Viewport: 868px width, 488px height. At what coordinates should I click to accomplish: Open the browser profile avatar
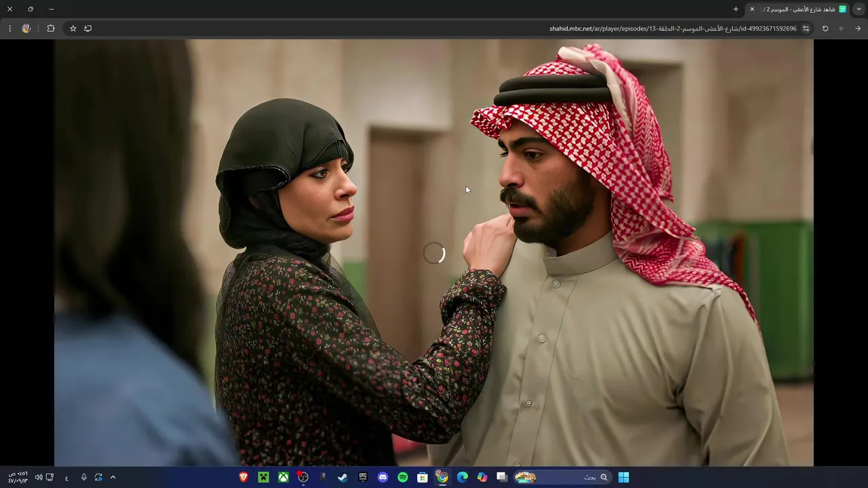click(26, 28)
